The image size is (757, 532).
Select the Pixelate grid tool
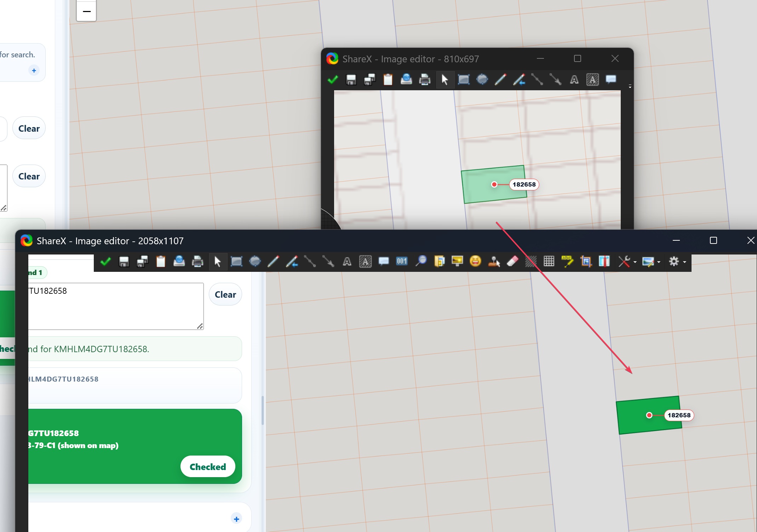pyautogui.click(x=549, y=262)
